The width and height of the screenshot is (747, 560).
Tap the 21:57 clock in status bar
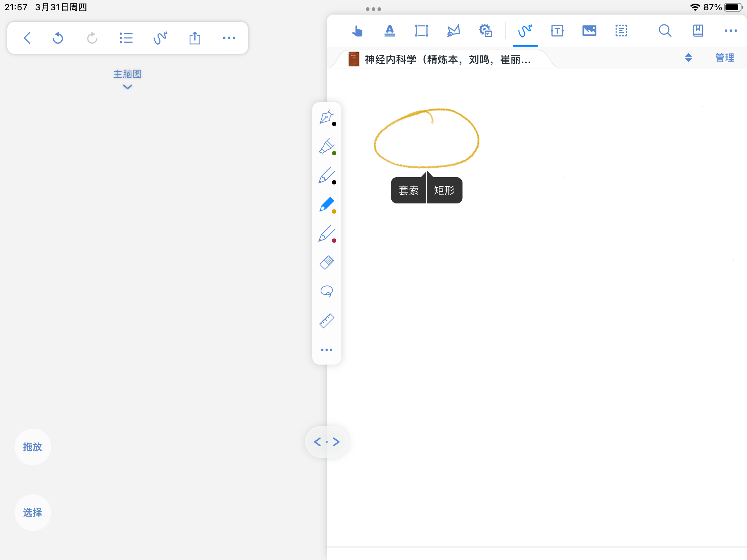(16, 7)
